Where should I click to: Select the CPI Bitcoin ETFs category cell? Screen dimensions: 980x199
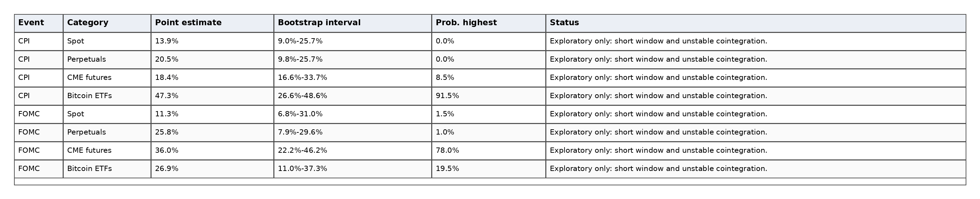(107, 96)
